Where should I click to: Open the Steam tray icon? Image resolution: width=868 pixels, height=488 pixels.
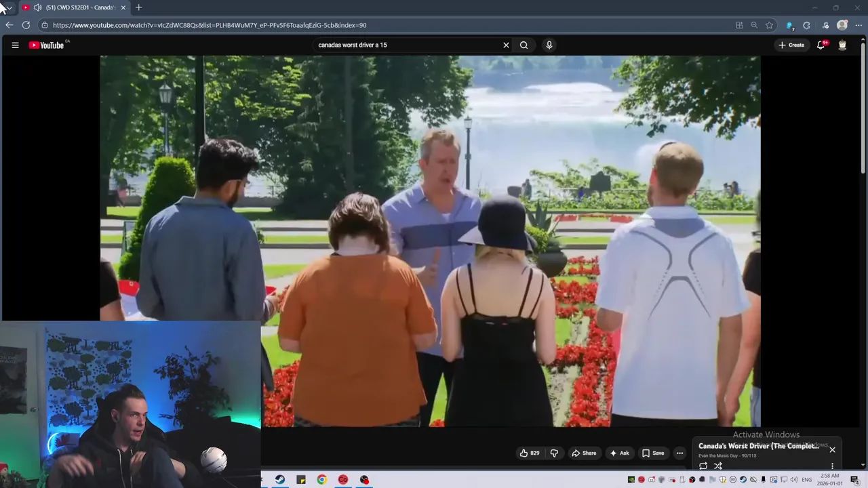click(x=743, y=480)
